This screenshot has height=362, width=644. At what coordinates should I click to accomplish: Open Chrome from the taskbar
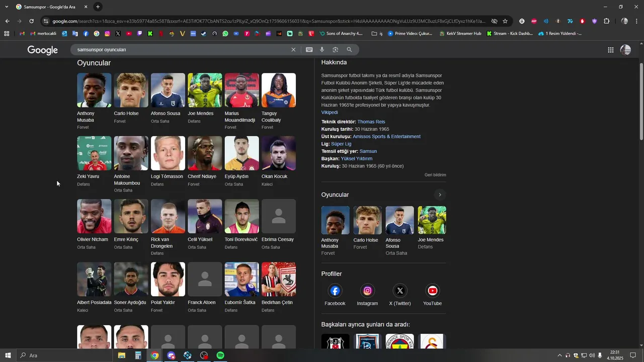click(x=154, y=355)
